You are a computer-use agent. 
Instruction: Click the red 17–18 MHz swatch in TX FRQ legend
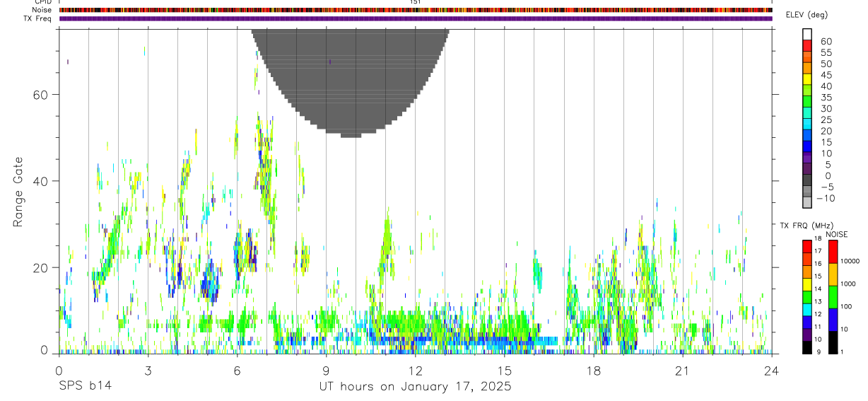tap(807, 246)
